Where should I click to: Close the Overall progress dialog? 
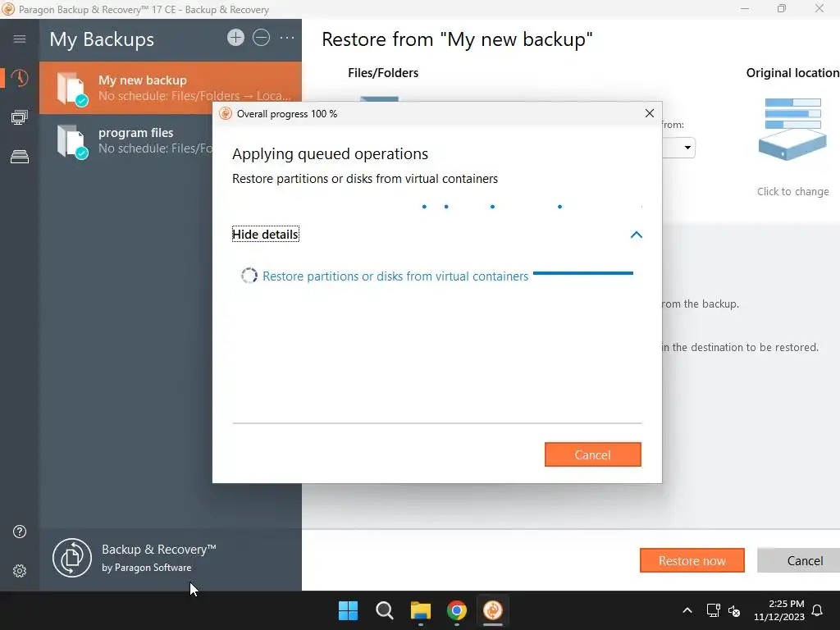pyautogui.click(x=650, y=113)
